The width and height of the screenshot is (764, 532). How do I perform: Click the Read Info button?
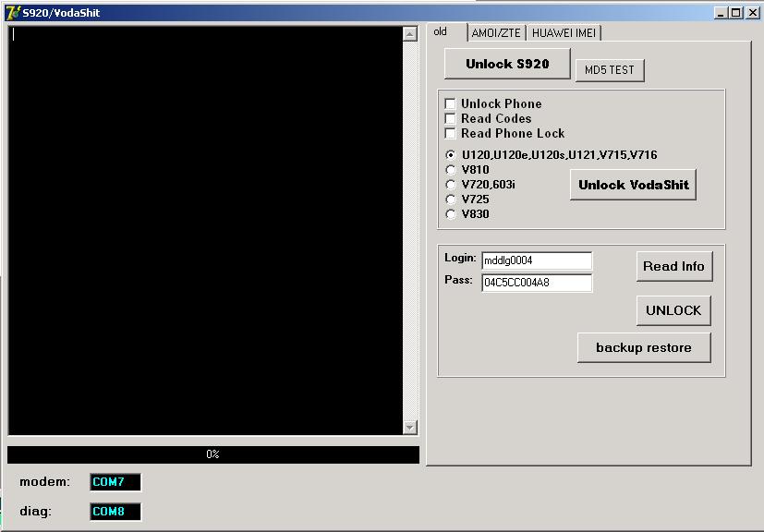(674, 267)
